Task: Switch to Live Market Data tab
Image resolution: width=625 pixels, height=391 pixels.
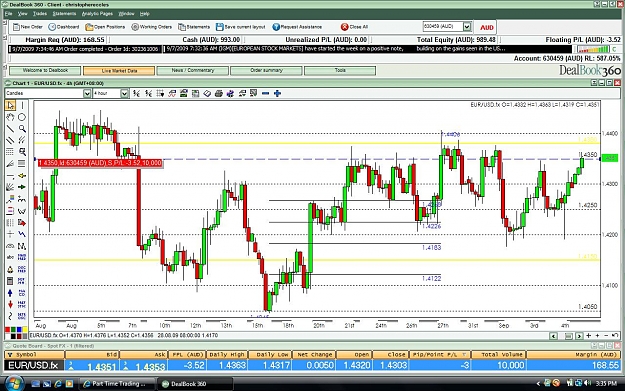Action: click(119, 71)
